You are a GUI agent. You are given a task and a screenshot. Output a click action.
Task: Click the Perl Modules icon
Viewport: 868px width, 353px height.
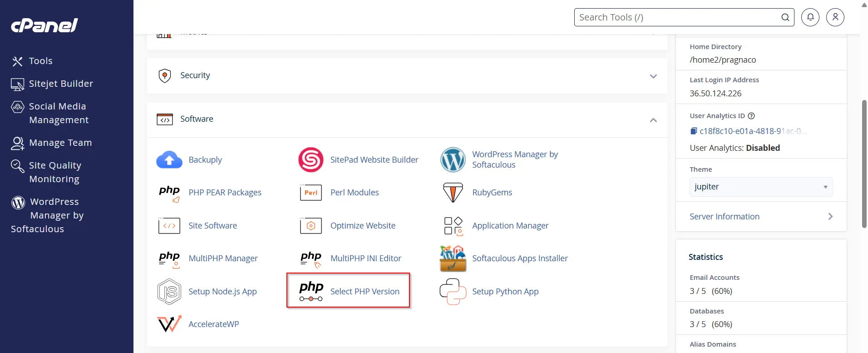[x=311, y=193]
